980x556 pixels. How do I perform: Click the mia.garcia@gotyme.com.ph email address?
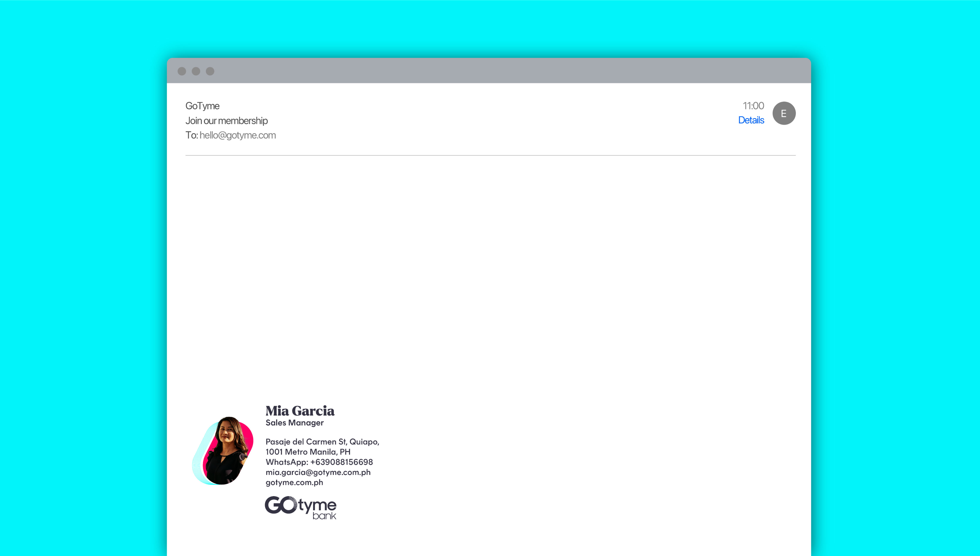[x=318, y=472]
